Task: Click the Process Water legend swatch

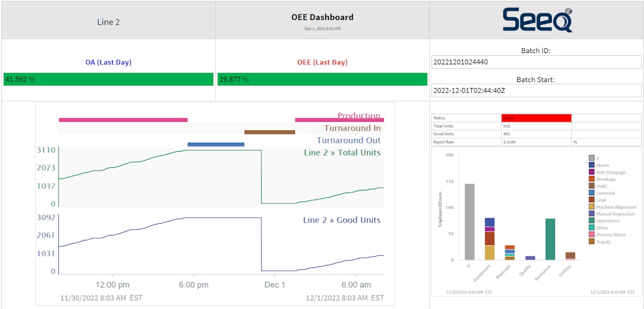Action: pyautogui.click(x=591, y=234)
